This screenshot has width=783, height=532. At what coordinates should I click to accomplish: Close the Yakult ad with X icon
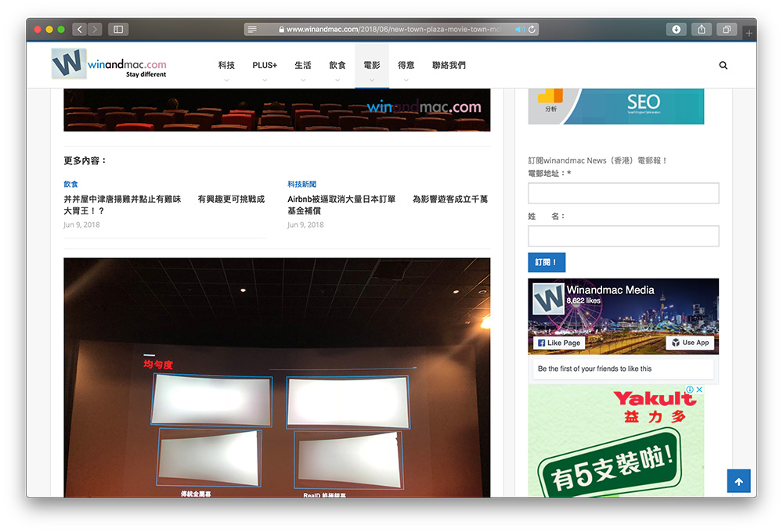click(x=699, y=390)
